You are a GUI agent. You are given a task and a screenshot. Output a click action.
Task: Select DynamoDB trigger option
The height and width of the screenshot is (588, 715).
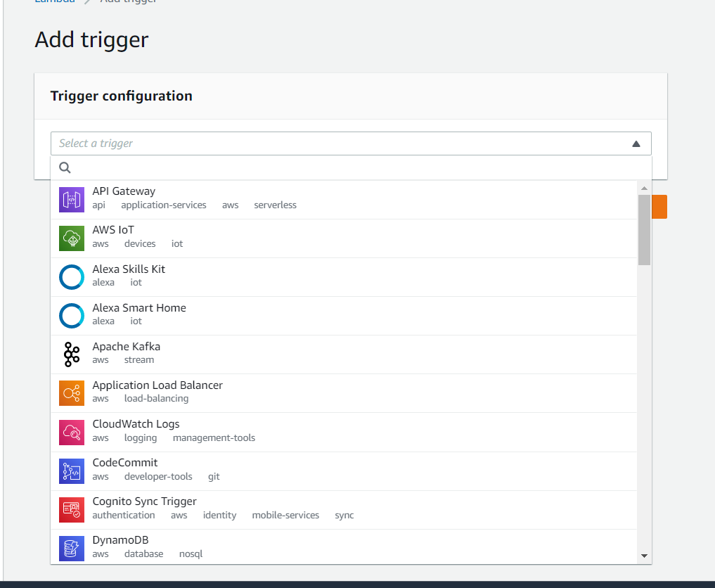click(x=344, y=547)
